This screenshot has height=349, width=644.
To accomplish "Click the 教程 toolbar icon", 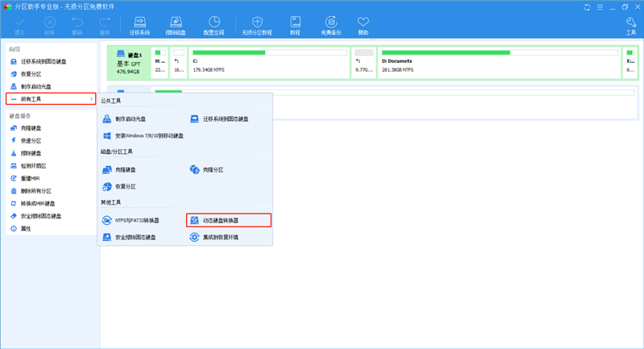I will (295, 26).
